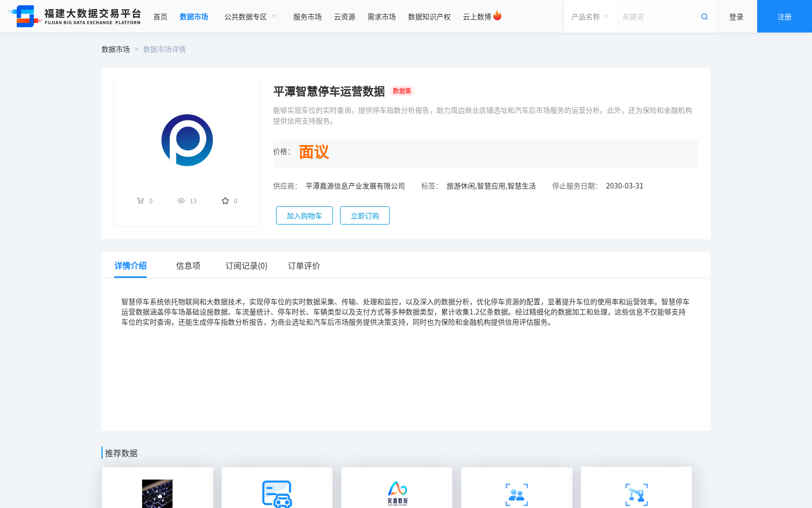Open the blue P product logo image

[187, 140]
